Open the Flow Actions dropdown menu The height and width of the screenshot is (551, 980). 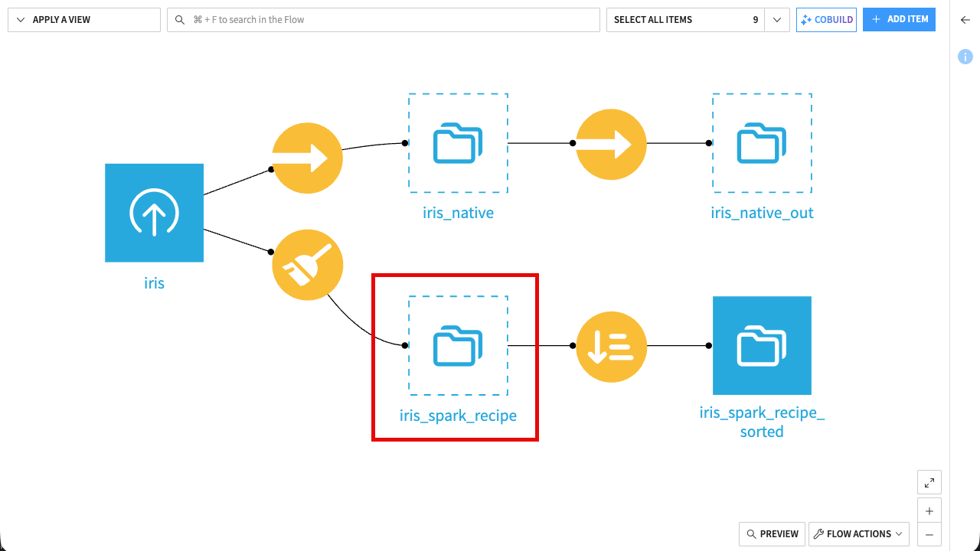point(859,534)
